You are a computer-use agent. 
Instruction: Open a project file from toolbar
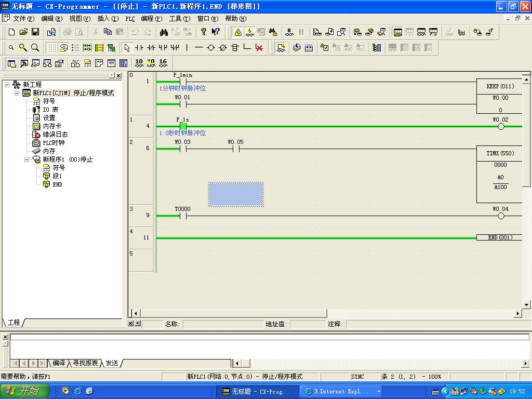23,32
